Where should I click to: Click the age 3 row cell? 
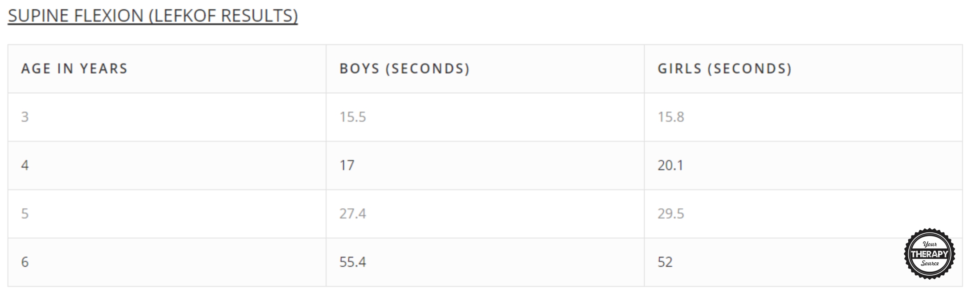[25, 117]
